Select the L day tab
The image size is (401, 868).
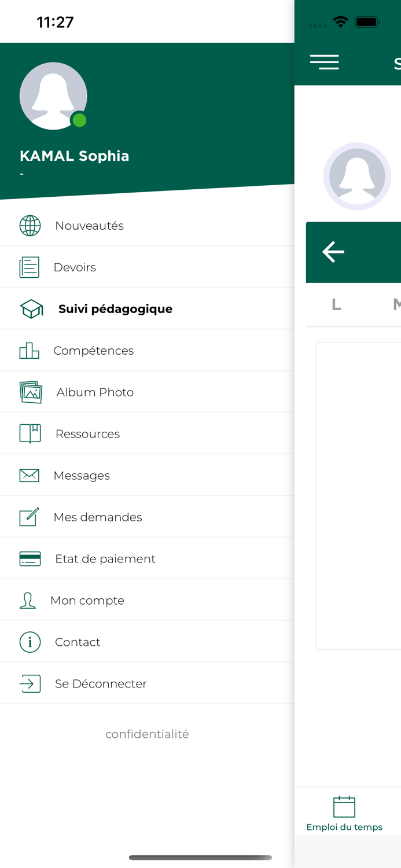click(x=336, y=304)
